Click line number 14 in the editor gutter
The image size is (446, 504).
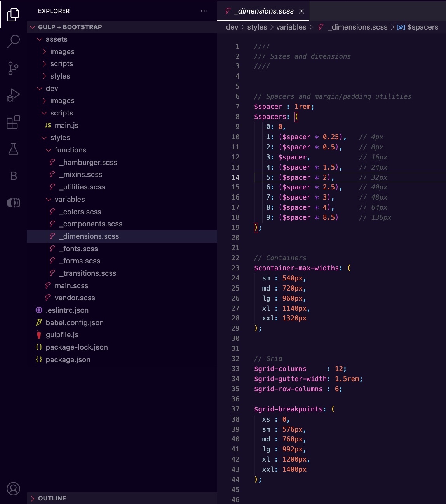coord(235,177)
